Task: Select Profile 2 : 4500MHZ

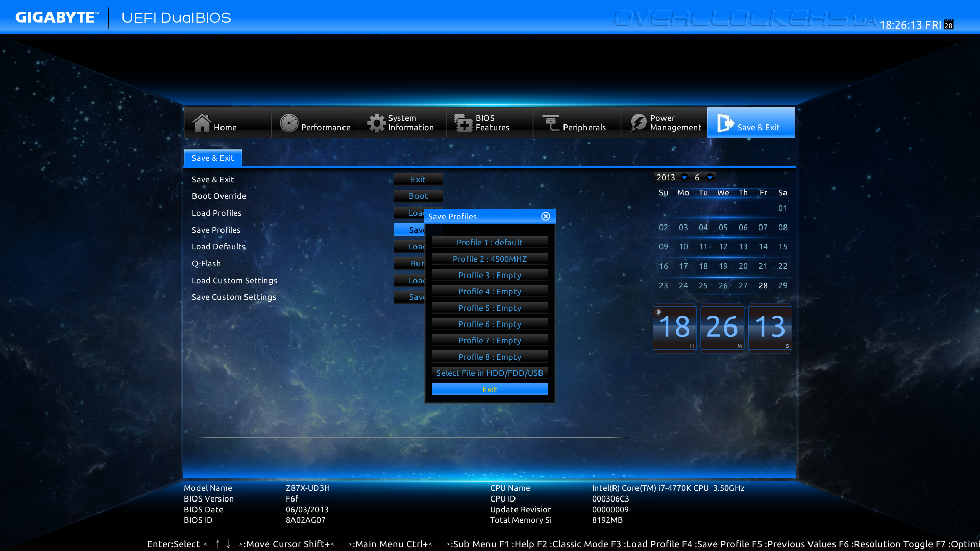Action: [489, 259]
